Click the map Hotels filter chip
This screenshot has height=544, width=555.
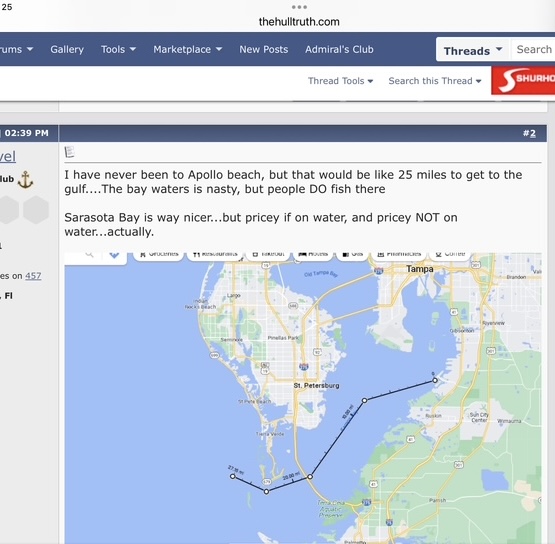point(313,255)
